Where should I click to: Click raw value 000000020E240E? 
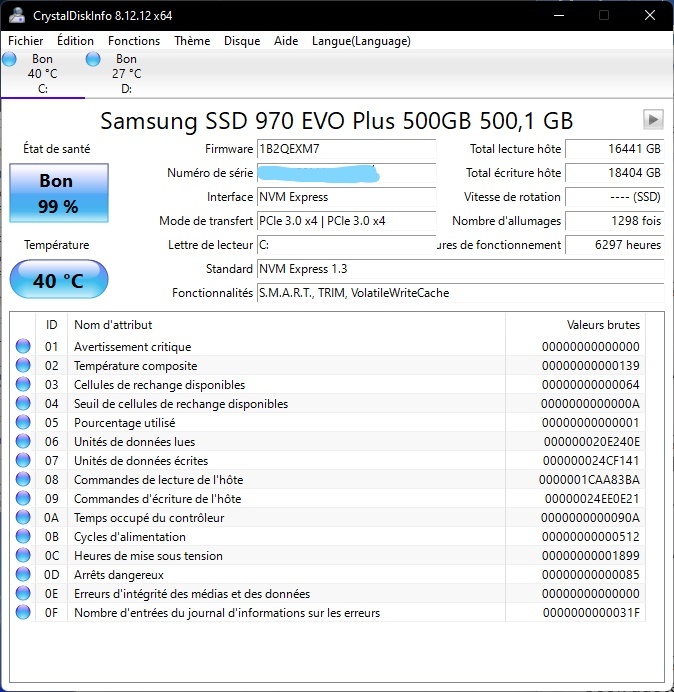pos(591,442)
